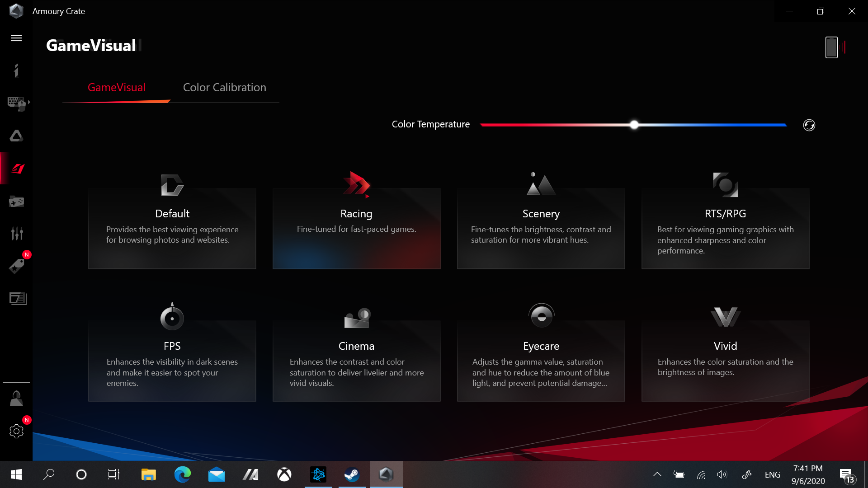
Task: Click the Default mode D icon
Action: [x=172, y=185]
